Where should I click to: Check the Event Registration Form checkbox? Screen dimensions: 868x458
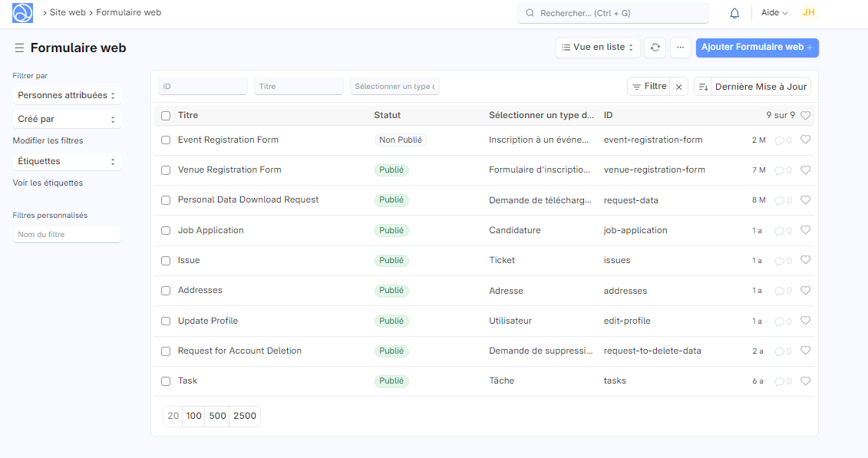[x=166, y=140]
